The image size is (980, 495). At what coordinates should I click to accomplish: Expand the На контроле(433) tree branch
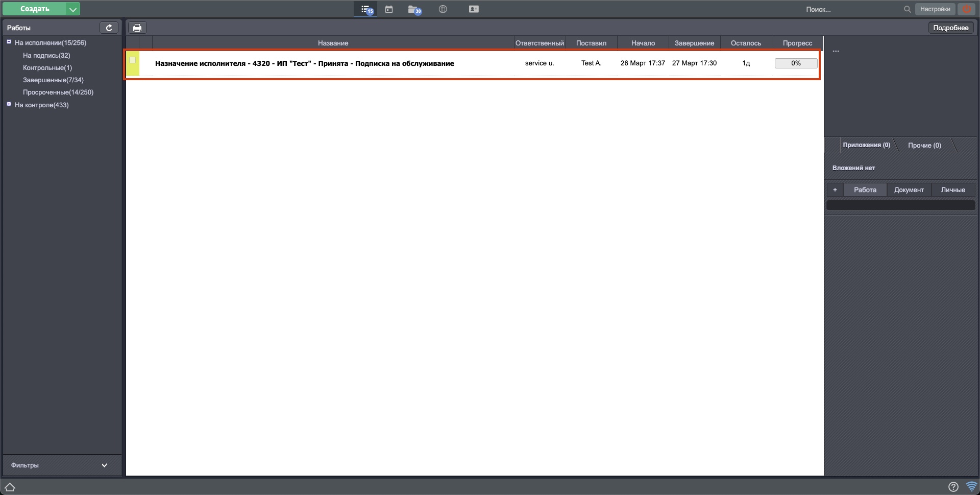tap(9, 104)
